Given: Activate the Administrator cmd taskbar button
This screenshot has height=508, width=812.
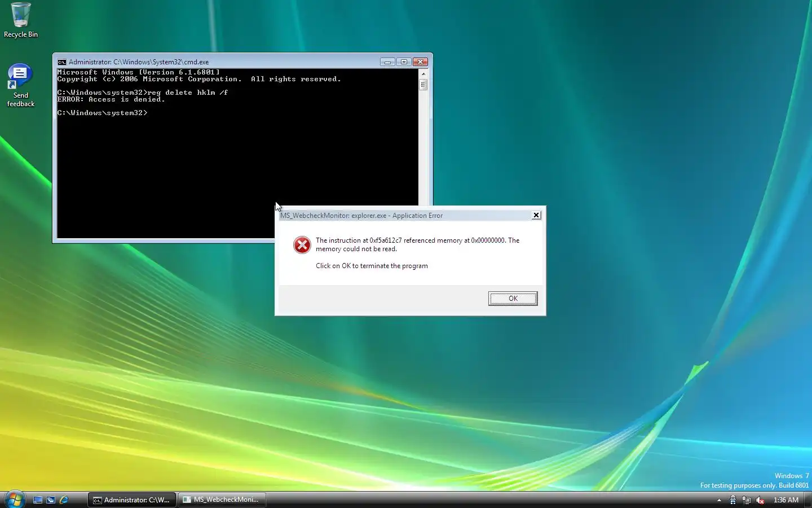Looking at the screenshot, I should pyautogui.click(x=132, y=500).
